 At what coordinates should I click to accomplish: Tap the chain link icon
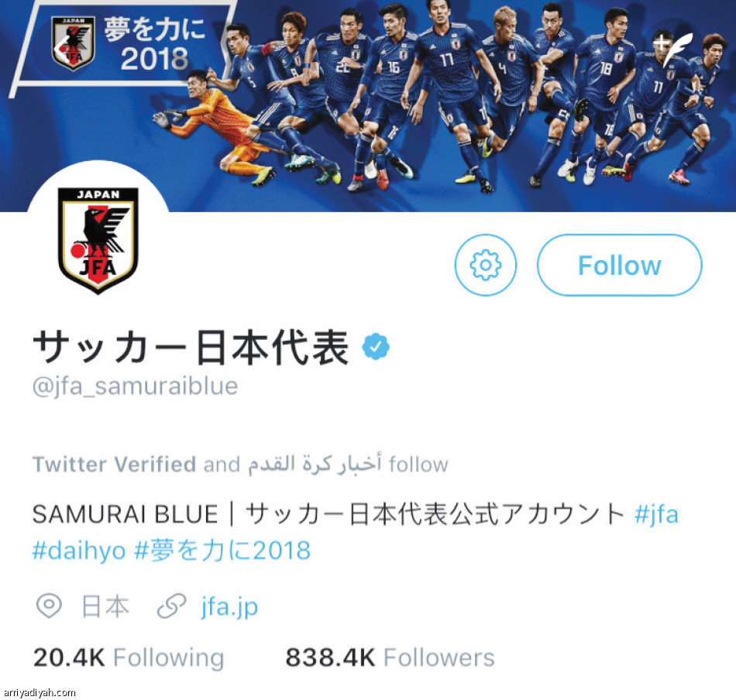pos(172,606)
